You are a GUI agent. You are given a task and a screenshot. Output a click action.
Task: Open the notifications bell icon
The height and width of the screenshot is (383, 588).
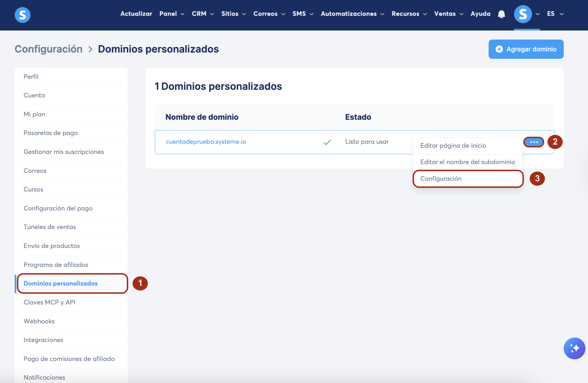tap(501, 14)
